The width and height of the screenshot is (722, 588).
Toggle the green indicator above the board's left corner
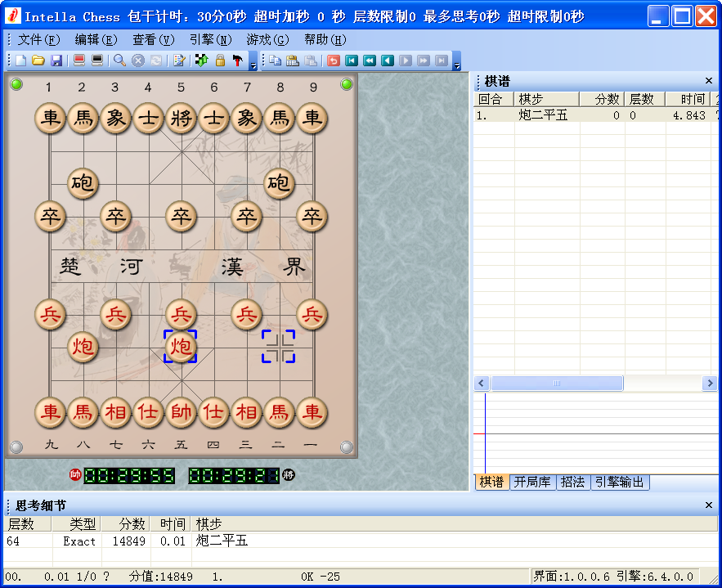click(15, 83)
